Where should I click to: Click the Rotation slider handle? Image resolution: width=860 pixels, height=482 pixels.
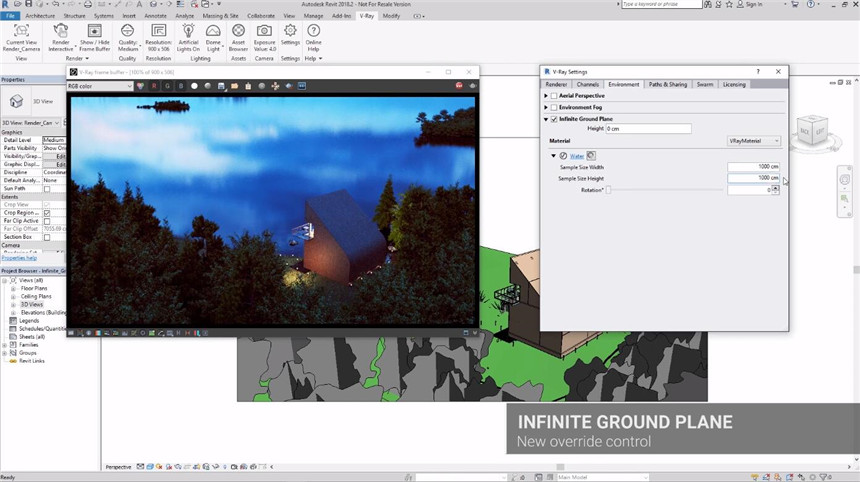click(608, 190)
